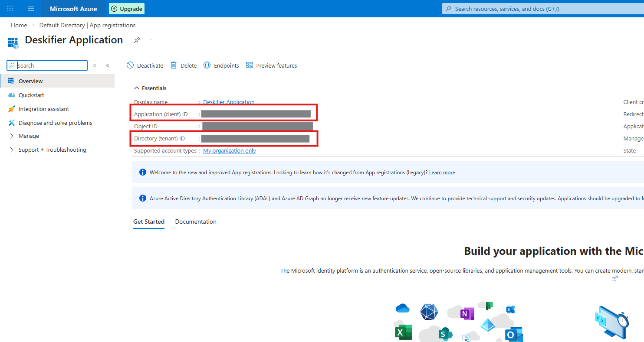
Task: Click the SharePoint icon
Action: pos(444,334)
